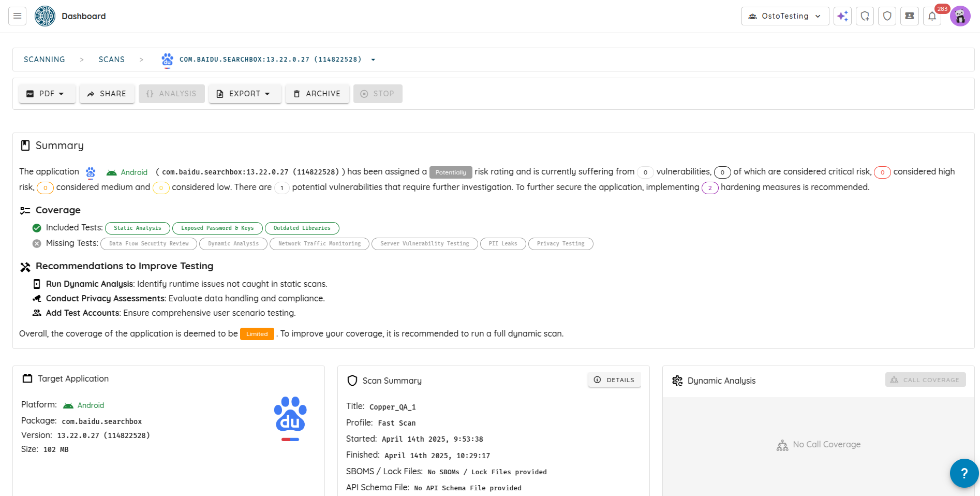Viewport: 980px width, 496px height.
Task: Click the Dynamic Analysis gears icon
Action: point(677,381)
